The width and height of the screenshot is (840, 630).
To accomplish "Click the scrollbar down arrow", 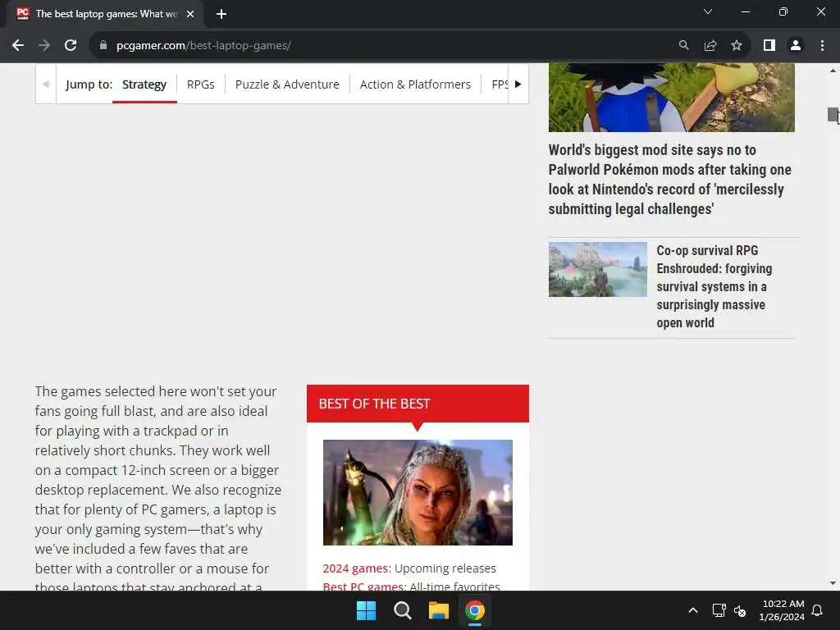I will tap(833, 583).
